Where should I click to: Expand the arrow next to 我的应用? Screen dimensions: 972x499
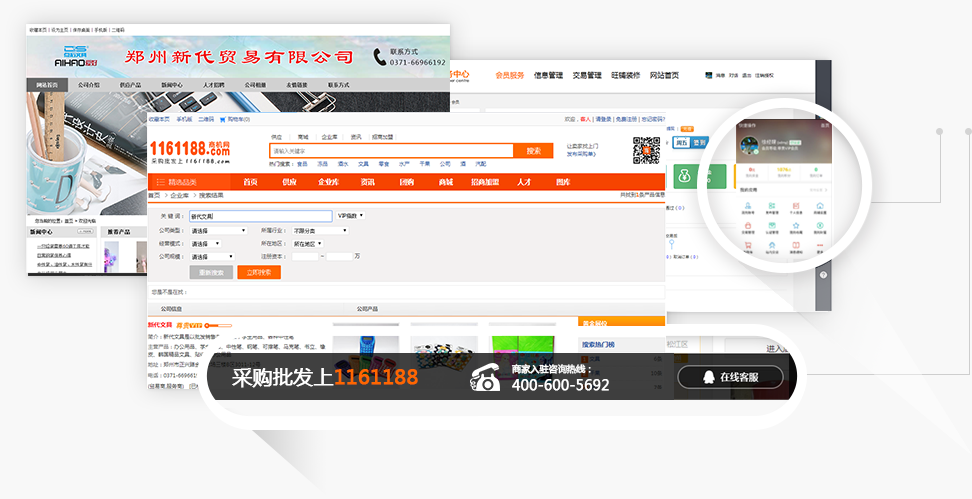tap(826, 190)
